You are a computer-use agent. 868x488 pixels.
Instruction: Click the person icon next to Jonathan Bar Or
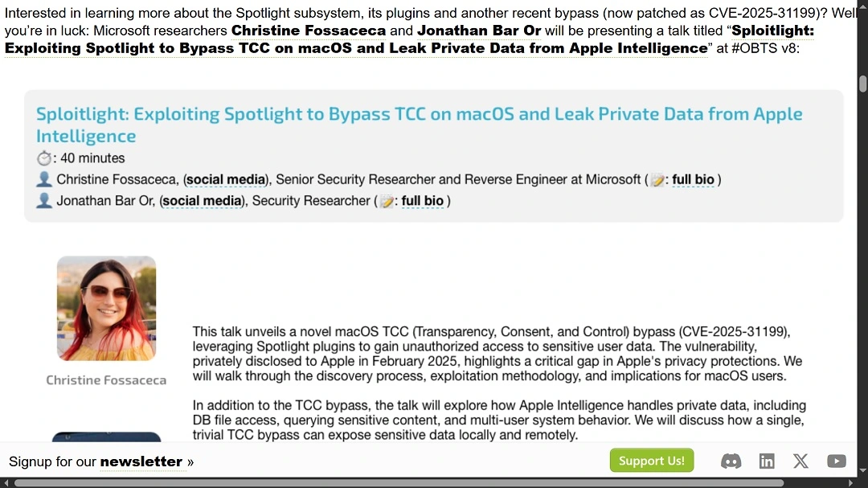pos(43,200)
